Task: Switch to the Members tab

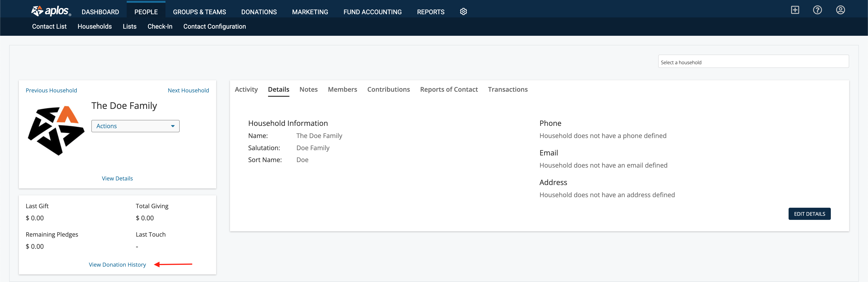Action: click(342, 89)
